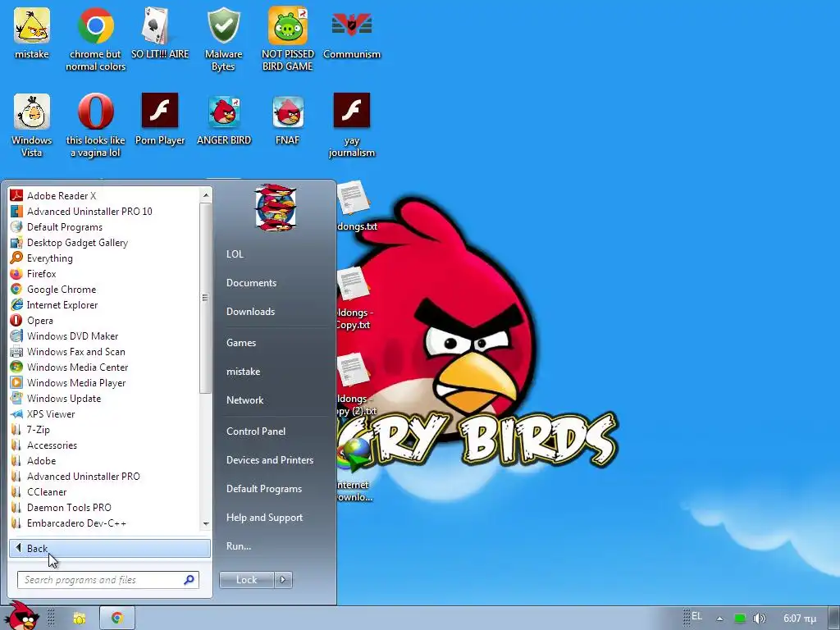Click the 6:07 clock in taskbar
Image resolution: width=840 pixels, height=630 pixels.
799,619
